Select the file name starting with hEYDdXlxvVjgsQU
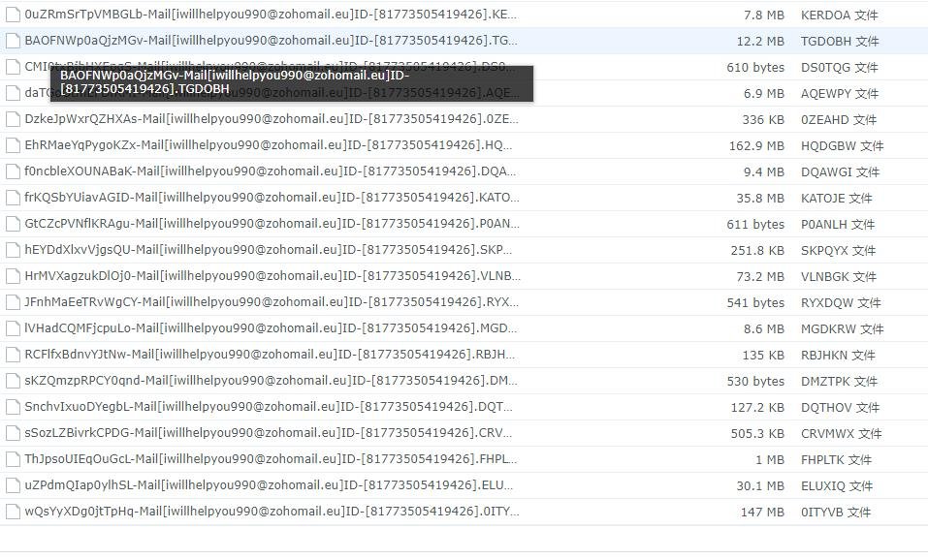Screen dimensions: 928x560 [268, 250]
